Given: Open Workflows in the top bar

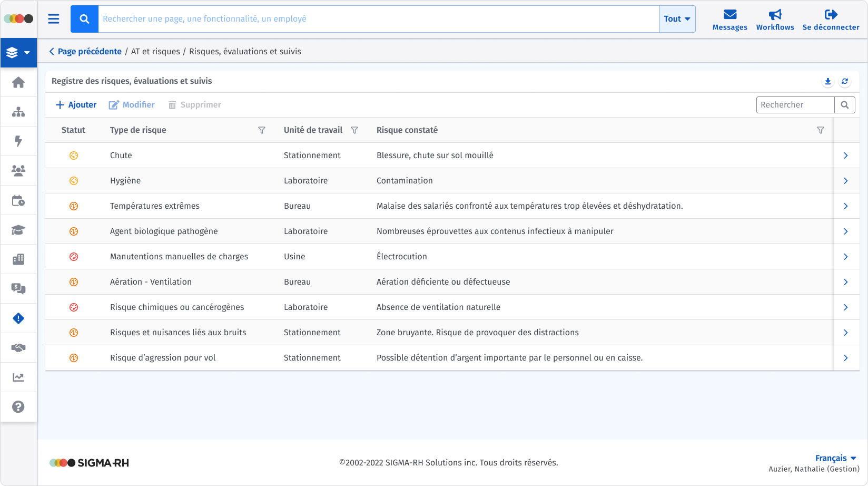Looking at the screenshot, I should click(775, 20).
